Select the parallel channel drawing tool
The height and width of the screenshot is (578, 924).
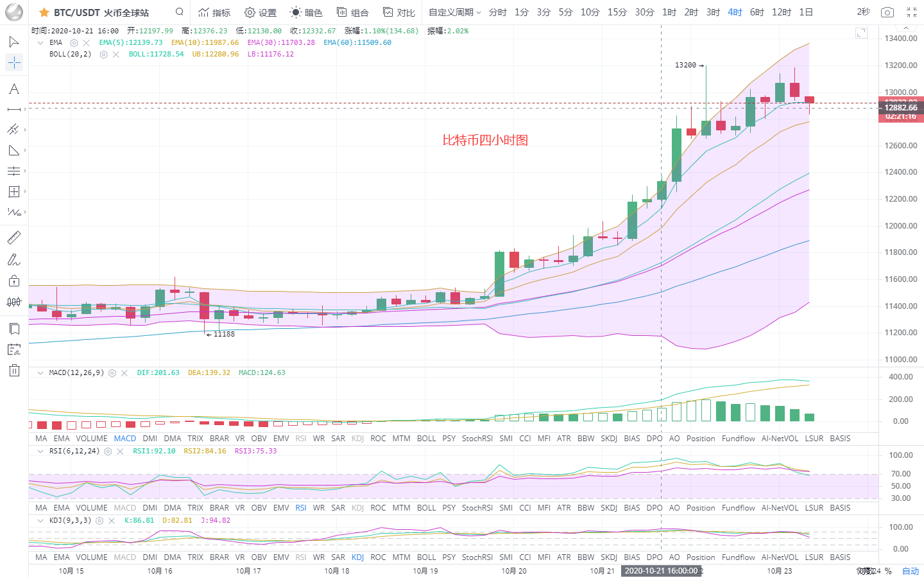coord(13,130)
